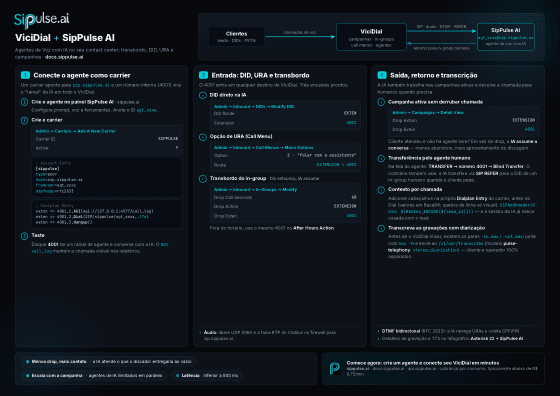Click the "Teste" step title
Viewport: 560px width, 396px height.
tap(38, 235)
